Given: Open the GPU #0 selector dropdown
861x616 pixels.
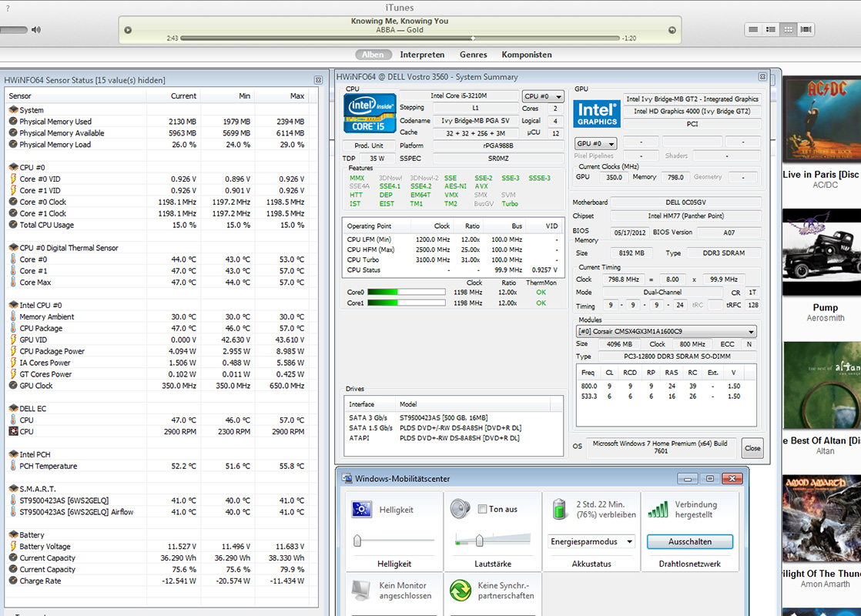Looking at the screenshot, I should coord(595,143).
